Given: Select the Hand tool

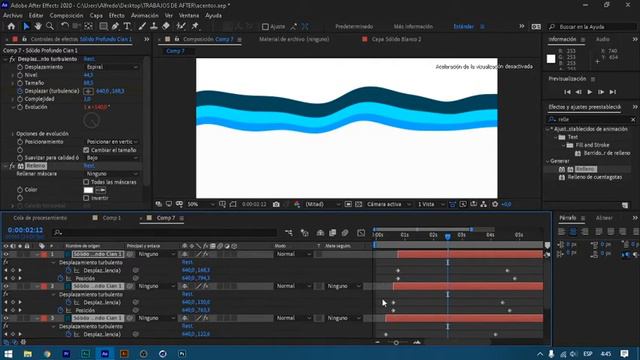Looking at the screenshot, I should click(38, 27).
